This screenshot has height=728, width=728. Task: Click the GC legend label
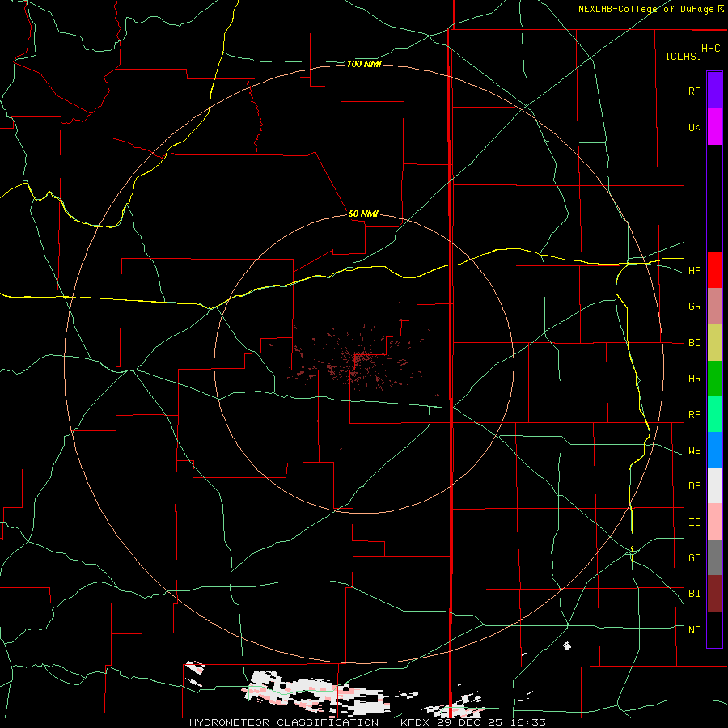pos(694,558)
